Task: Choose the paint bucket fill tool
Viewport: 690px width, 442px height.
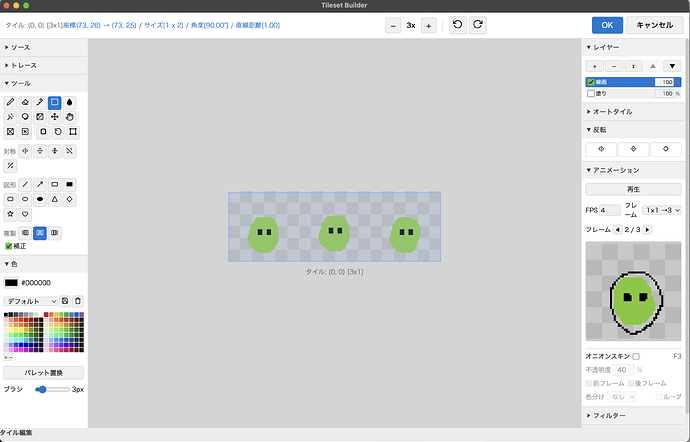Action: (x=70, y=103)
